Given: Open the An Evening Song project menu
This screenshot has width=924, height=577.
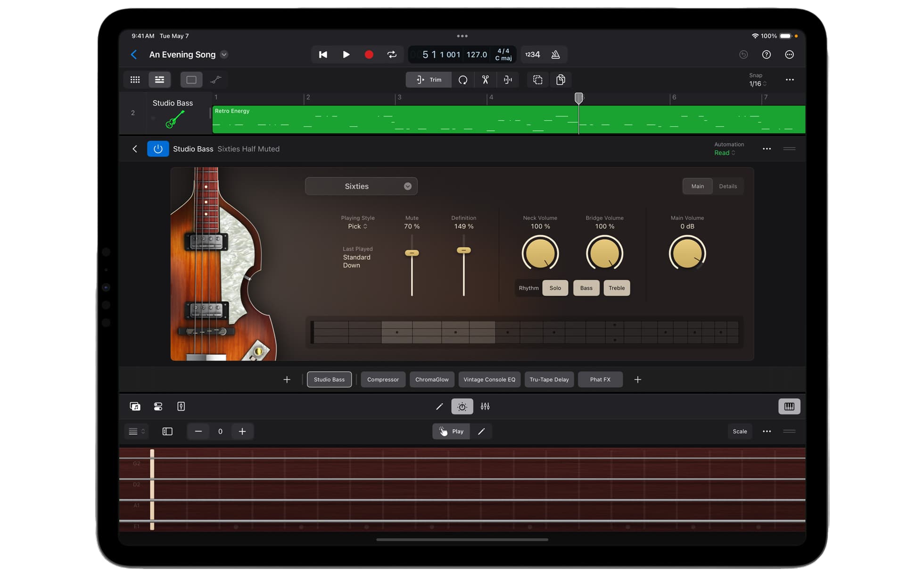Looking at the screenshot, I should tap(224, 55).
